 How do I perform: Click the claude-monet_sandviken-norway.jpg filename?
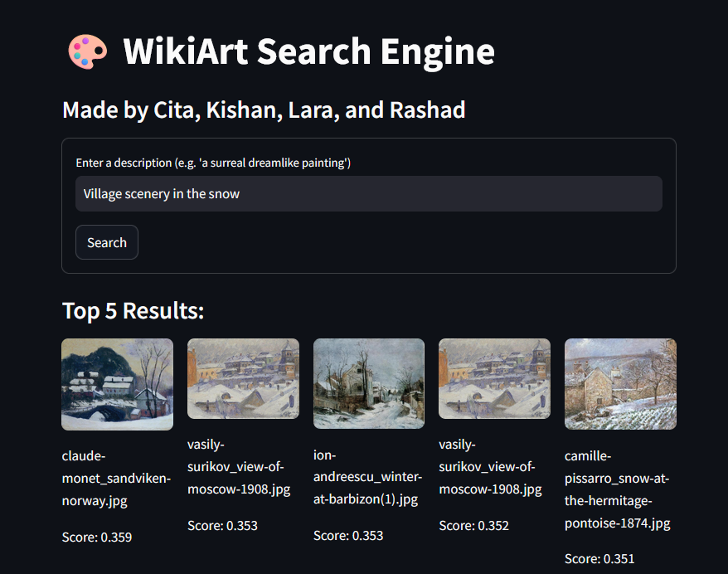pyautogui.click(x=115, y=478)
